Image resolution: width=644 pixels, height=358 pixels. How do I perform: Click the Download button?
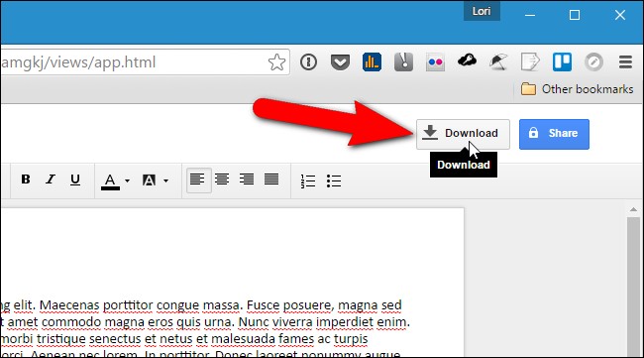point(463,134)
